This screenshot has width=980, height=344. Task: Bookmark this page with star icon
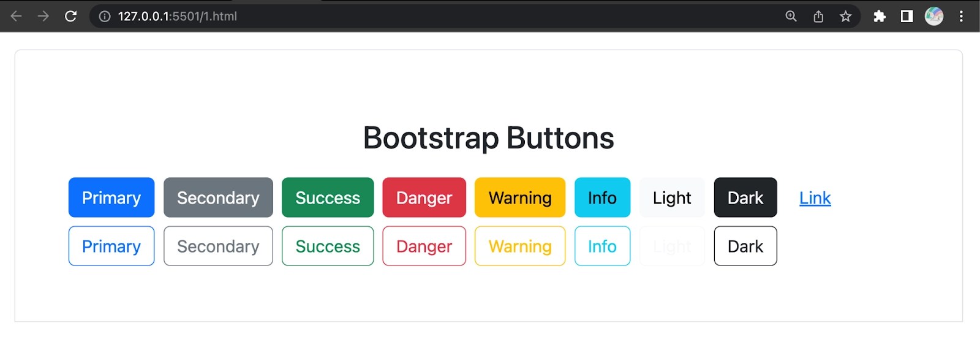(x=846, y=17)
